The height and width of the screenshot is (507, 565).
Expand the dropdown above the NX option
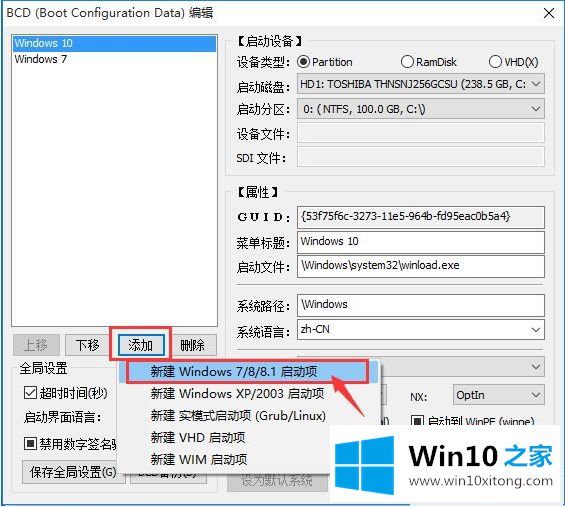(462, 367)
